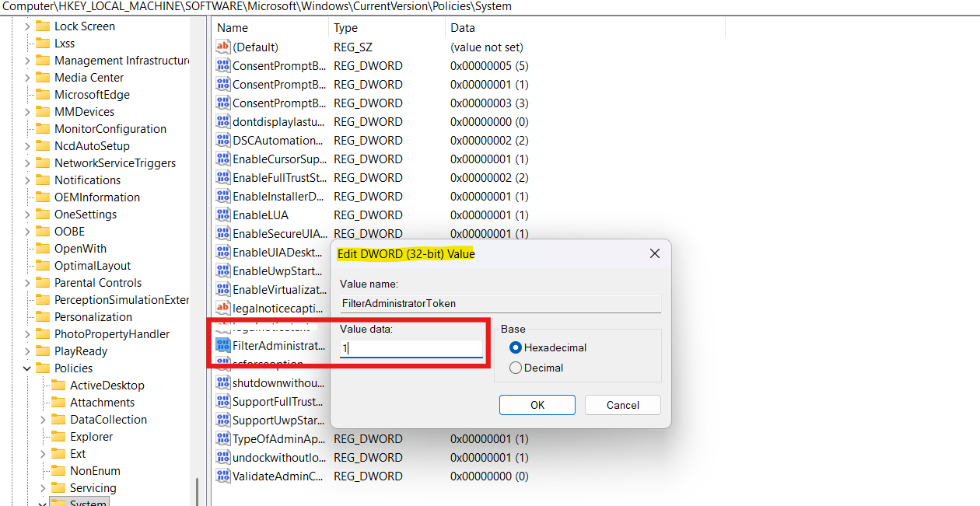Screen dimensions: 980x506
Task: Collapse the Policies key
Action: [27, 368]
